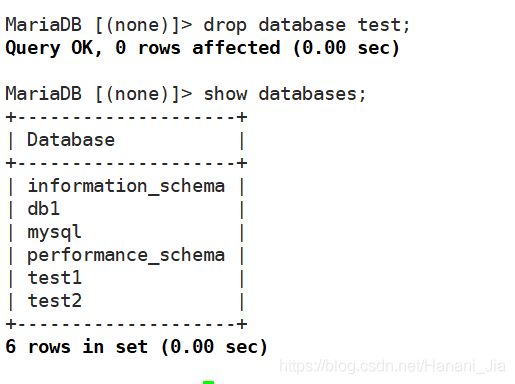Select the performance_schema row
515x384 pixels.
click(126, 255)
